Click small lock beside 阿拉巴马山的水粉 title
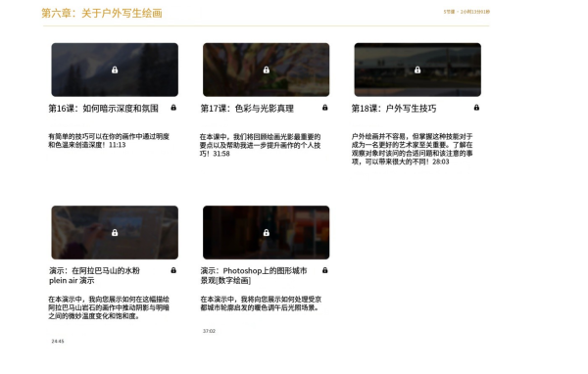This screenshot has height=374, width=588. (x=173, y=270)
